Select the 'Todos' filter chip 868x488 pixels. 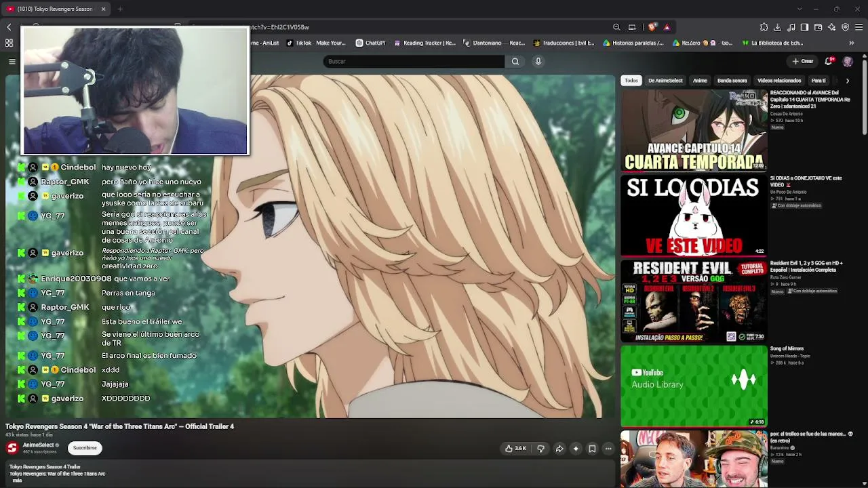[631, 81]
